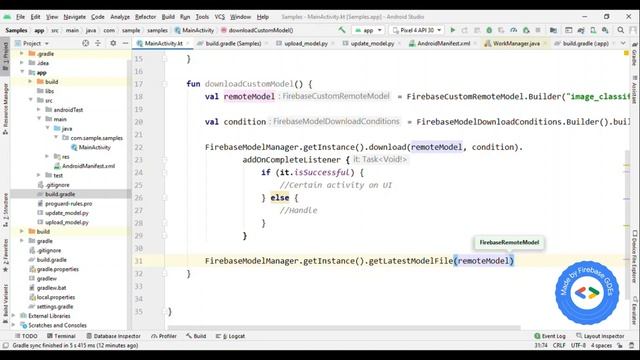
Task: Toggle the read-only lock icon in the status bar
Action: point(620,345)
